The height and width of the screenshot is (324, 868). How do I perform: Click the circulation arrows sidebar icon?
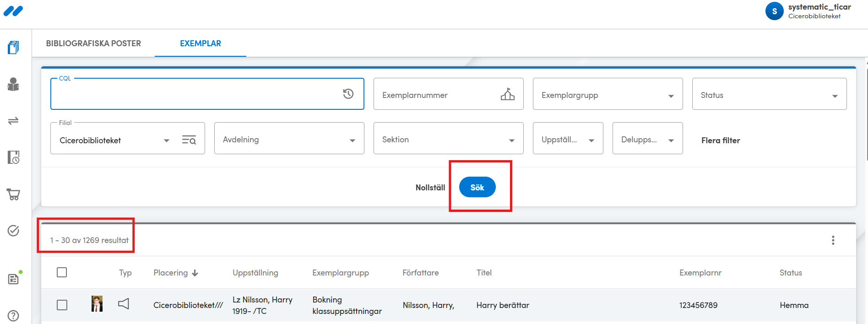(13, 121)
